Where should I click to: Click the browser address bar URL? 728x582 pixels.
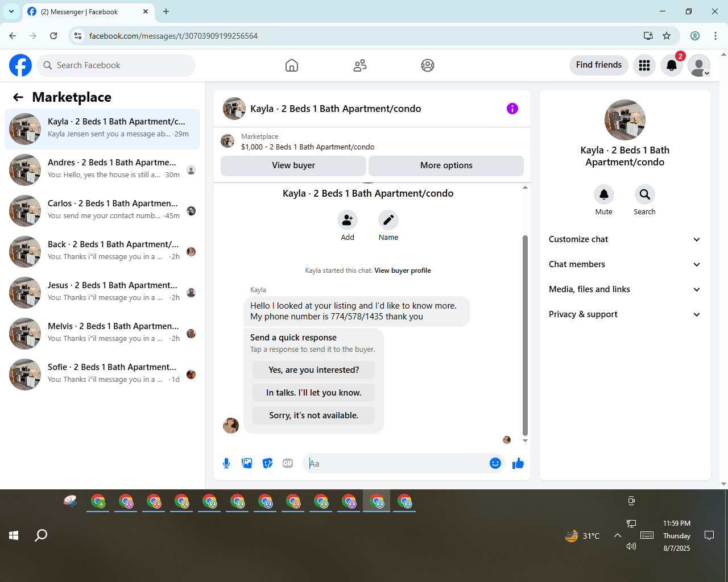[173, 36]
